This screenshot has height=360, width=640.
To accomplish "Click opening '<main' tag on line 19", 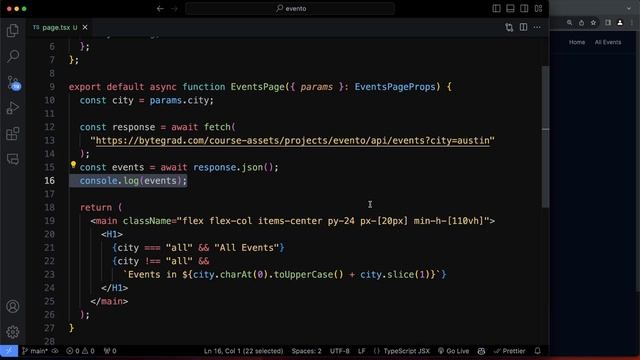I will (x=104, y=221).
